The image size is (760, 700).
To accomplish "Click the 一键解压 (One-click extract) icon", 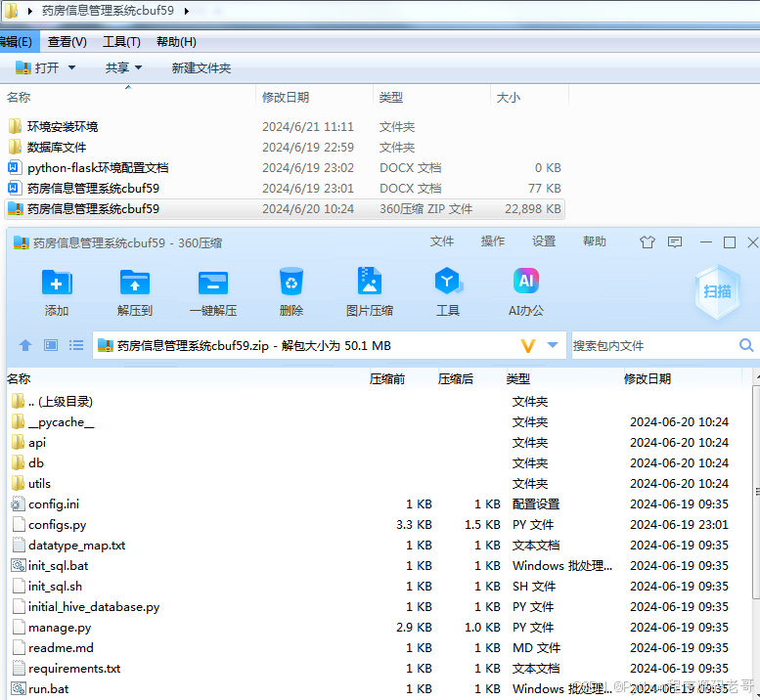I will pos(213,283).
